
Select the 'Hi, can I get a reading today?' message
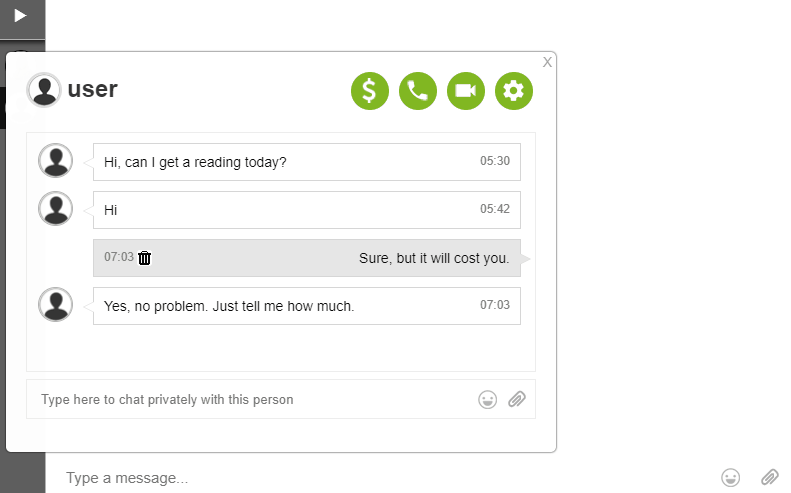coord(307,162)
